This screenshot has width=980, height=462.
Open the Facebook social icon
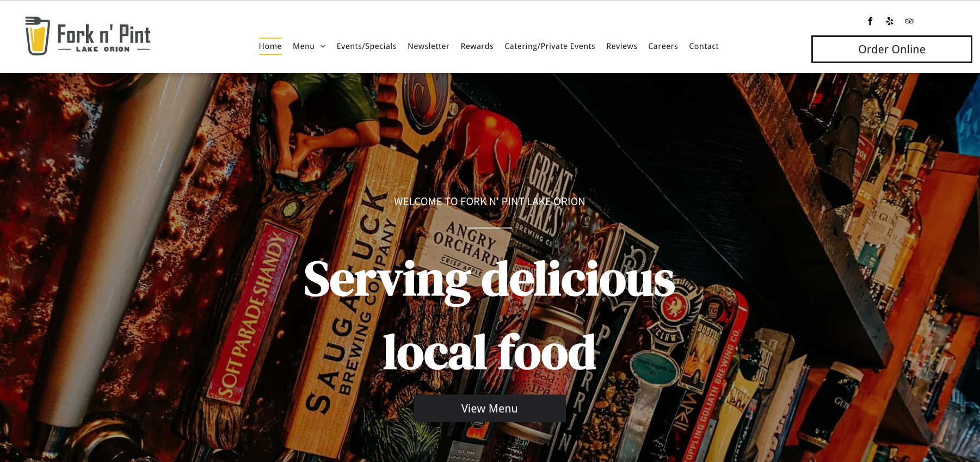click(x=870, y=21)
